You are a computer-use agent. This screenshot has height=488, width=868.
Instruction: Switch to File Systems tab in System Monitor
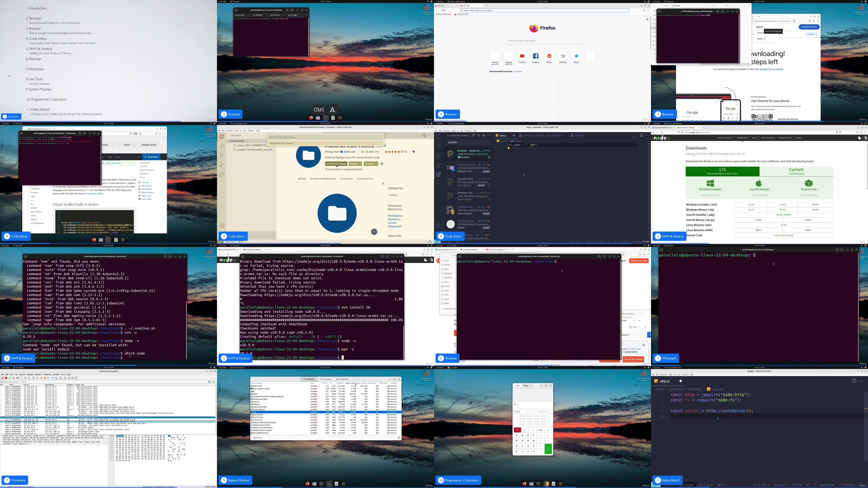click(343, 379)
